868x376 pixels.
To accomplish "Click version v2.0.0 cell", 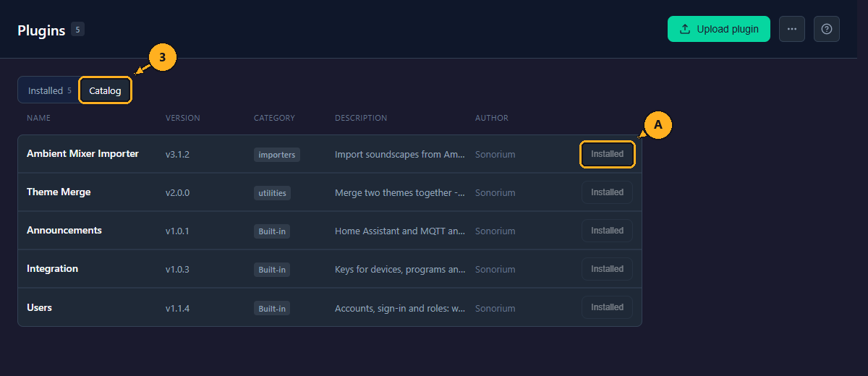I will click(178, 193).
